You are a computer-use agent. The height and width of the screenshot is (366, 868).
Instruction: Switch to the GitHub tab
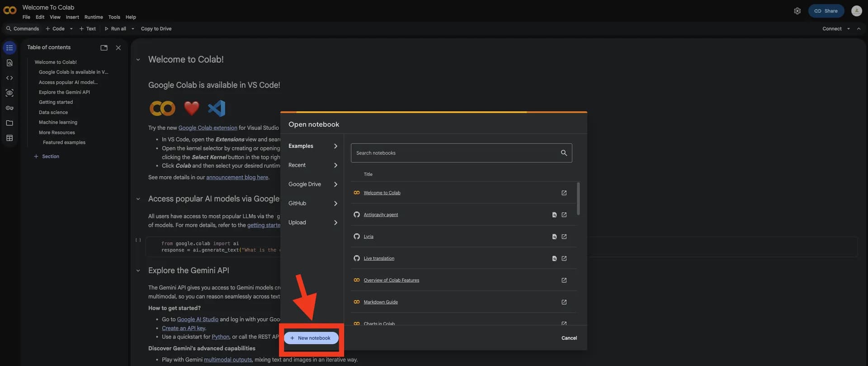tap(312, 203)
